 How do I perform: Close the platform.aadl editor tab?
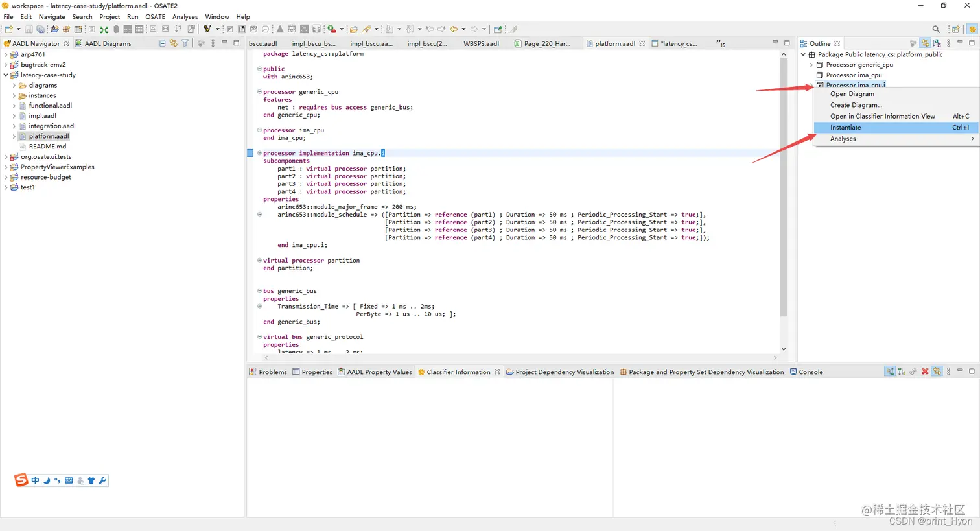coord(642,43)
